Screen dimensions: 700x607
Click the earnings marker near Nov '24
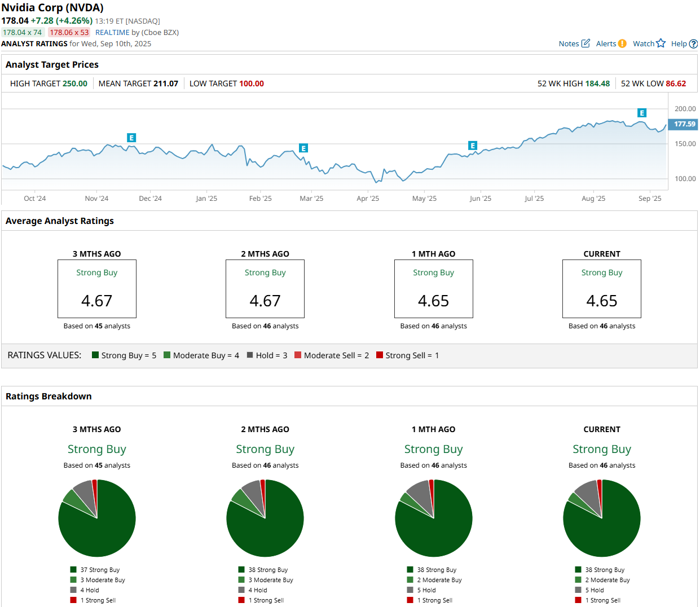131,138
